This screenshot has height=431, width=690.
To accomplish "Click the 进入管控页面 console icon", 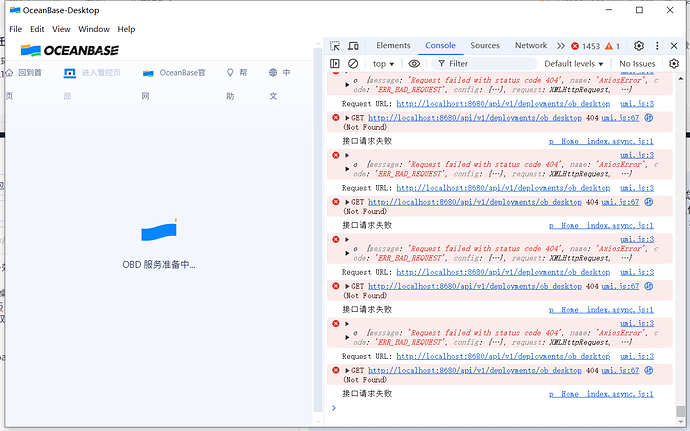I will tap(70, 73).
